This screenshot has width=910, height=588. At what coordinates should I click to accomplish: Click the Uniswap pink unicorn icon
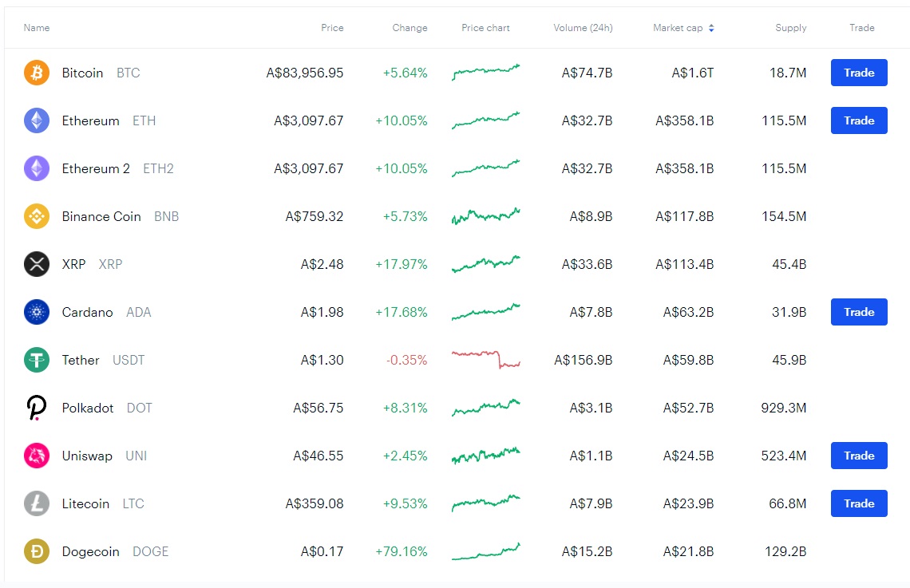coord(37,456)
